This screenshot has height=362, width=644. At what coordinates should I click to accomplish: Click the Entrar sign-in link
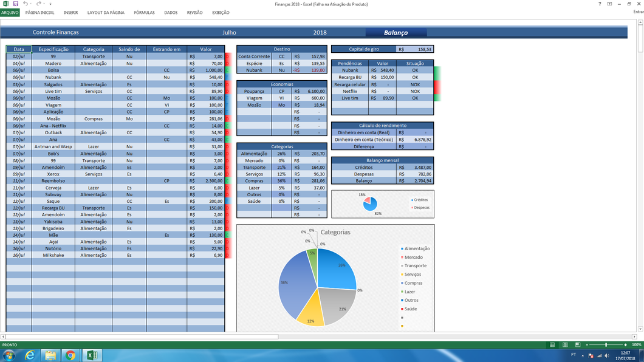tap(638, 12)
